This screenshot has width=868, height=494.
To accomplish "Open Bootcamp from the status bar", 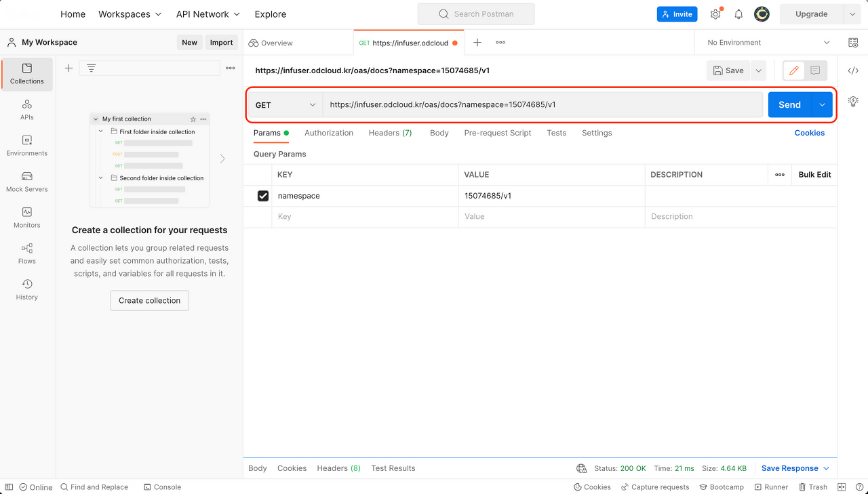I will click(x=722, y=487).
